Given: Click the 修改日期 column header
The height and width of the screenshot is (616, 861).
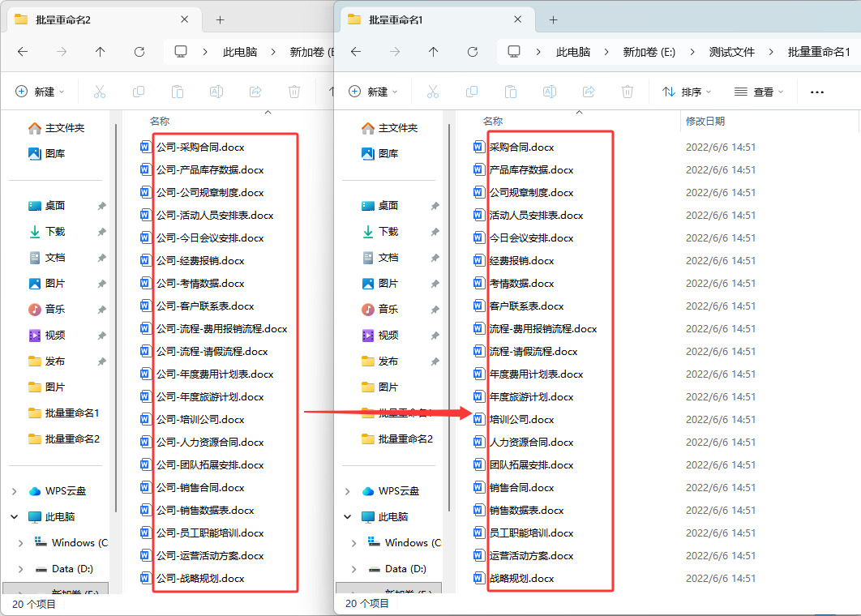Looking at the screenshot, I should pyautogui.click(x=705, y=121).
